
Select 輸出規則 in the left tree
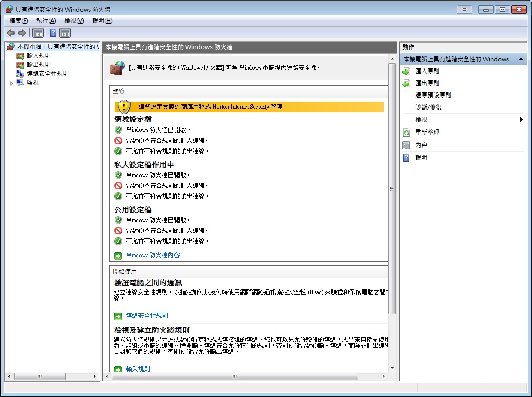[x=39, y=65]
